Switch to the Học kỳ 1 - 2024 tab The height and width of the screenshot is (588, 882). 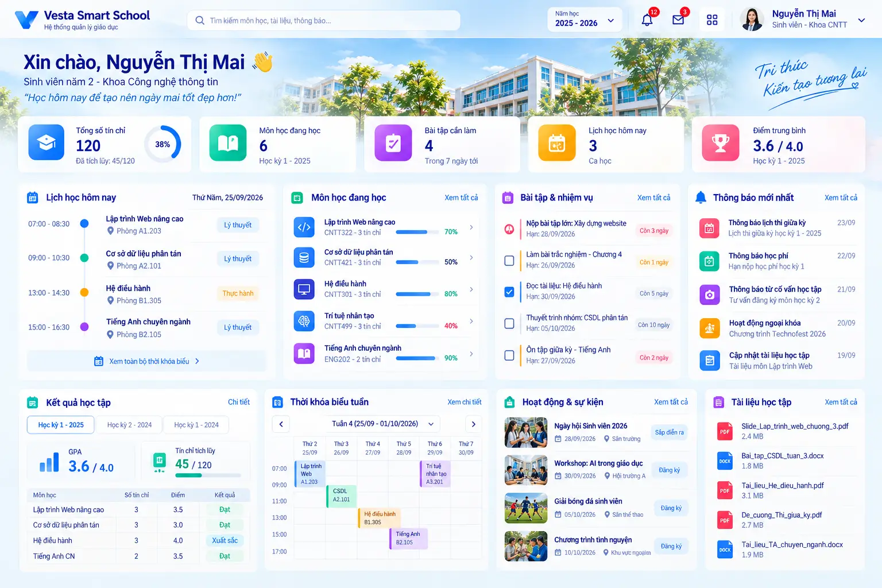point(196,425)
